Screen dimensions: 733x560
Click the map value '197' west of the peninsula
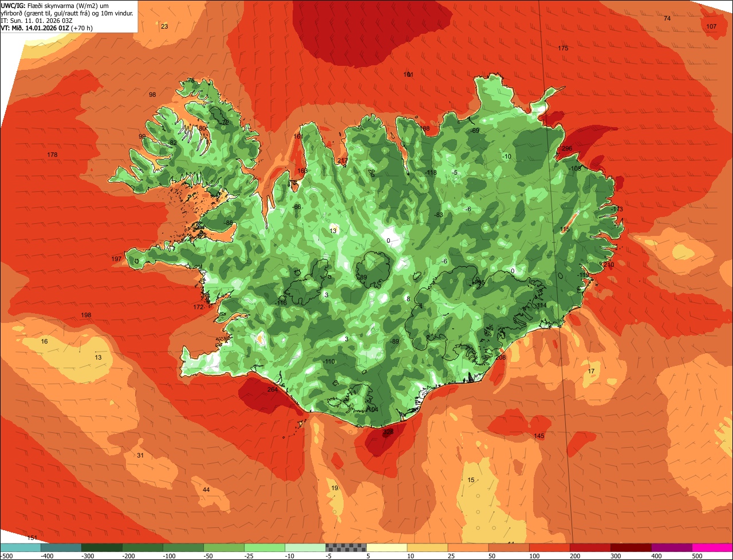116,259
